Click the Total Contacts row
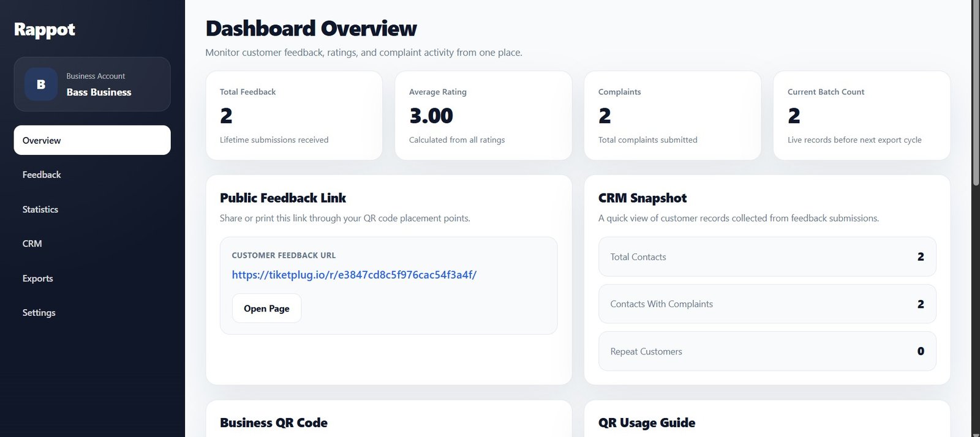 pyautogui.click(x=767, y=256)
